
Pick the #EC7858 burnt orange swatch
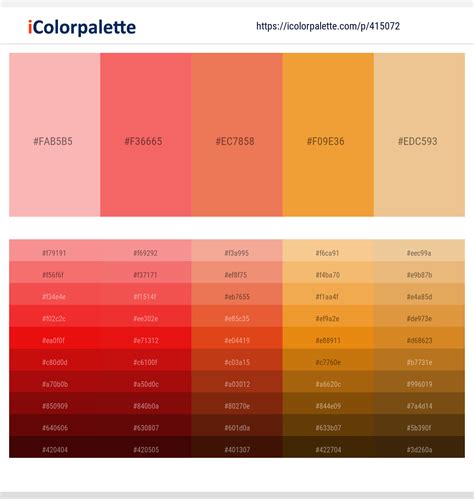pyautogui.click(x=237, y=135)
